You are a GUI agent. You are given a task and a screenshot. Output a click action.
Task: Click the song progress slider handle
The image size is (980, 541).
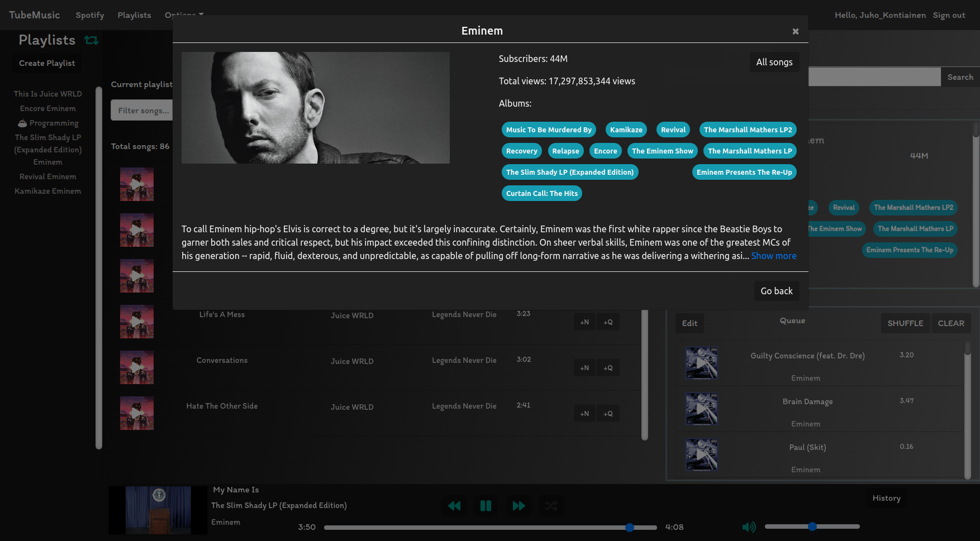pos(630,527)
